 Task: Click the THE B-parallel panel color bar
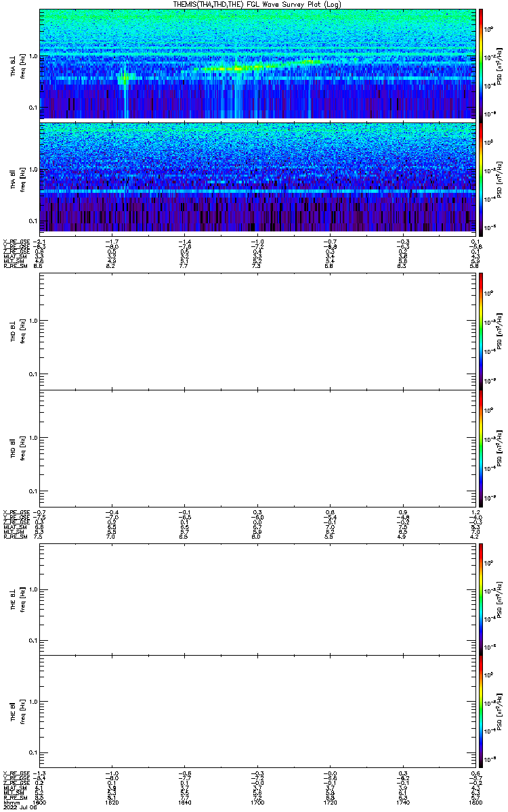482,713
